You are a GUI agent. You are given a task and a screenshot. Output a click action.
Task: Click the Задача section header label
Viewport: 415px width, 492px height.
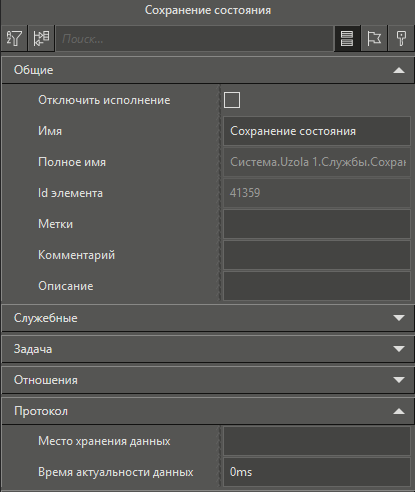click(x=33, y=349)
